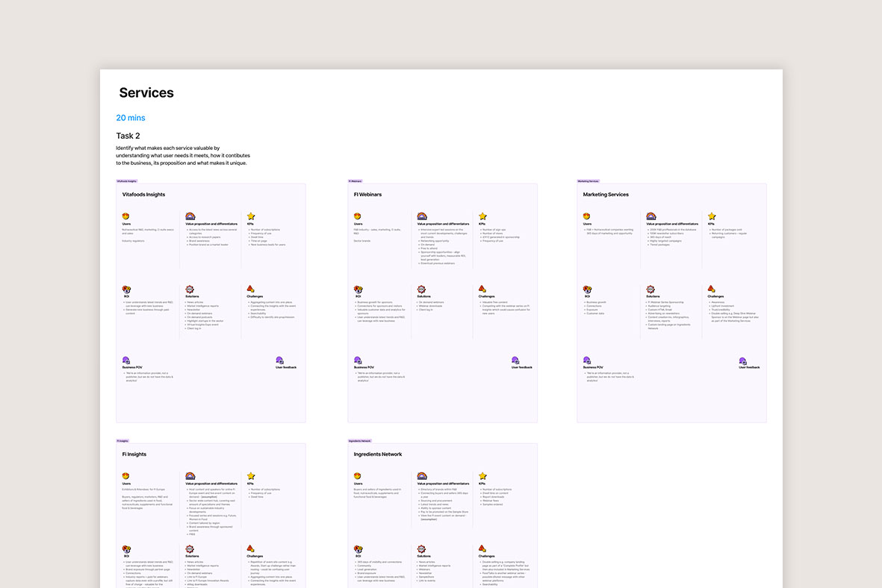Click the ROI icon in Marketing Services

(x=587, y=289)
